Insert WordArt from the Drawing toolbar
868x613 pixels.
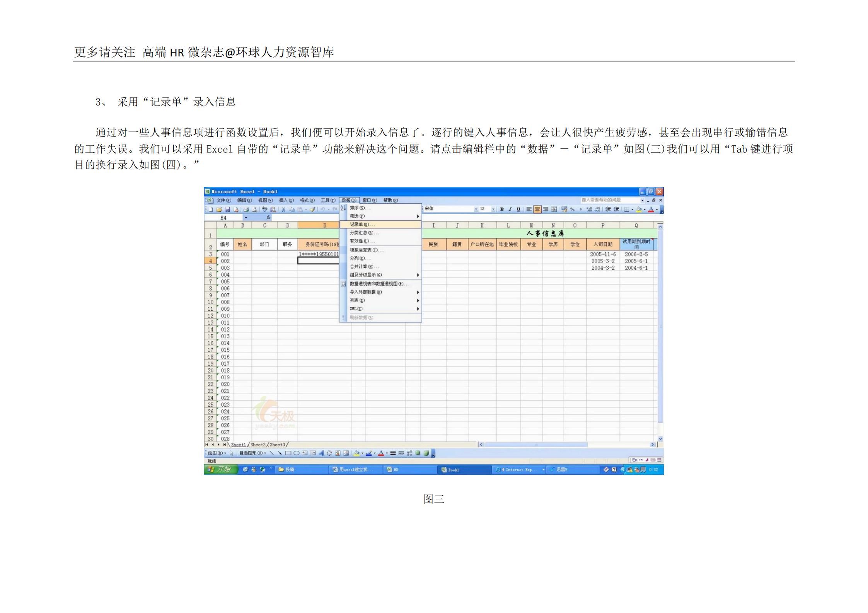pos(321,453)
